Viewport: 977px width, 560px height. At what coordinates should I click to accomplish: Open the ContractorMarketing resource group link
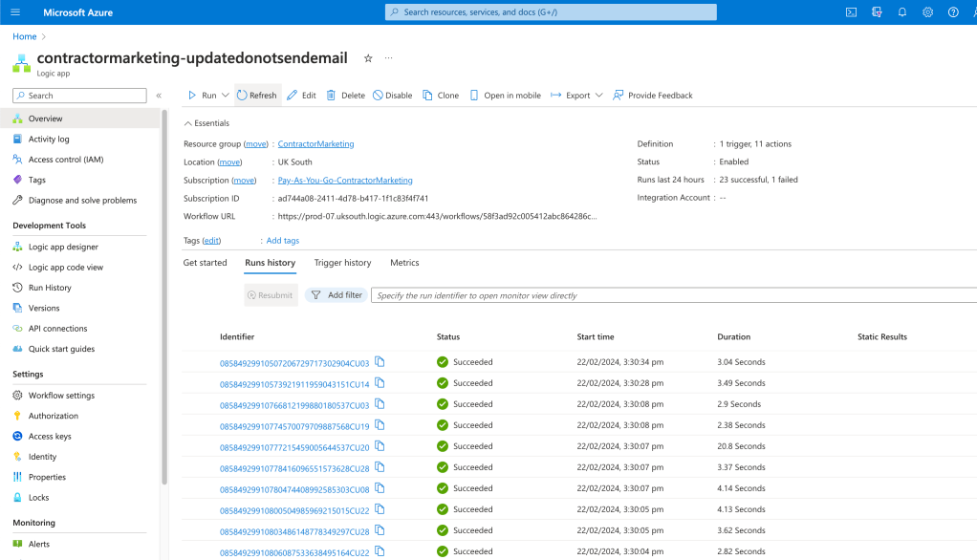point(315,144)
